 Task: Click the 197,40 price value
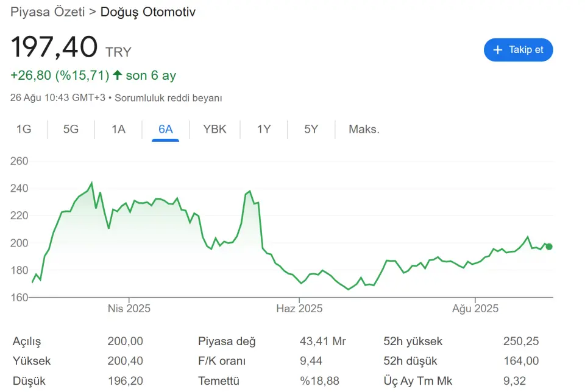tap(54, 47)
